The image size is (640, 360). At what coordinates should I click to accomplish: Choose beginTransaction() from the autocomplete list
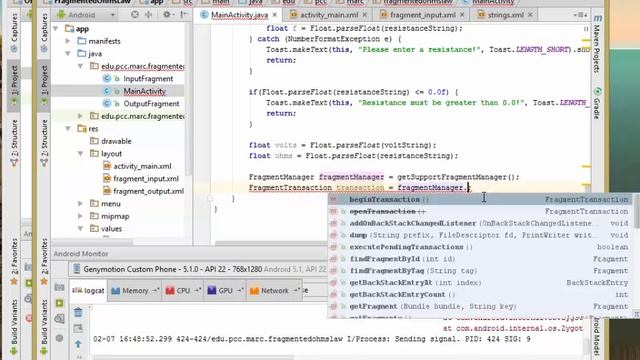coord(481,200)
